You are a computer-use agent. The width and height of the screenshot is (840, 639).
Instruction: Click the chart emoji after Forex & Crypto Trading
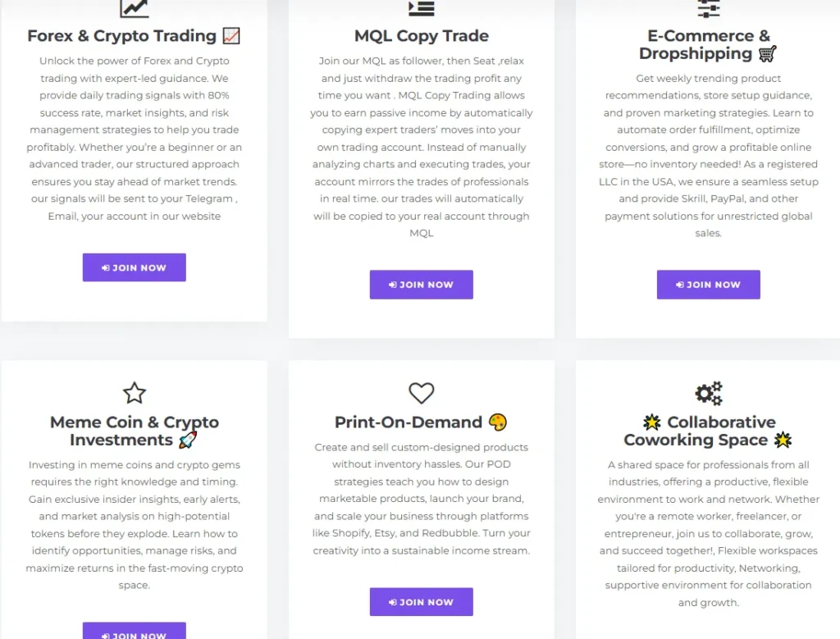pos(231,36)
